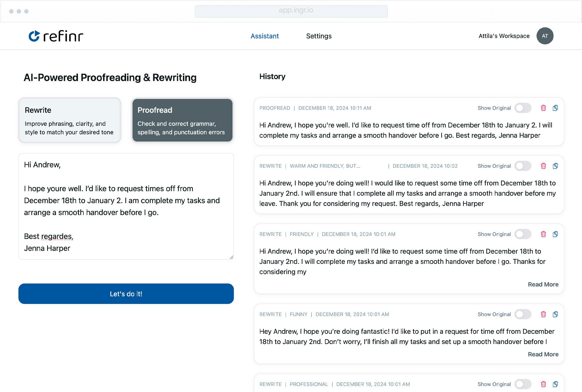Click the FUNNY tone label
The width and height of the screenshot is (582, 392).
click(298, 314)
